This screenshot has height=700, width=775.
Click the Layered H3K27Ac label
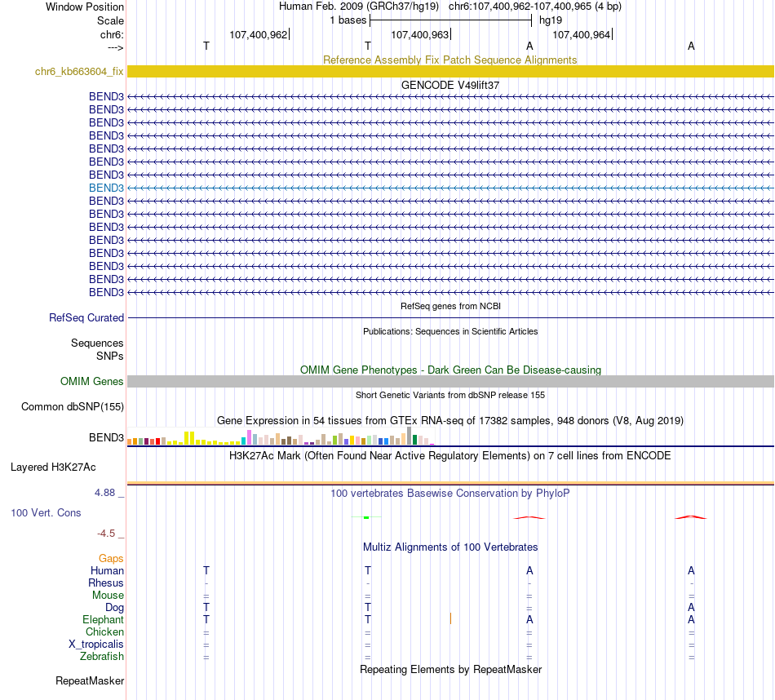point(53,467)
